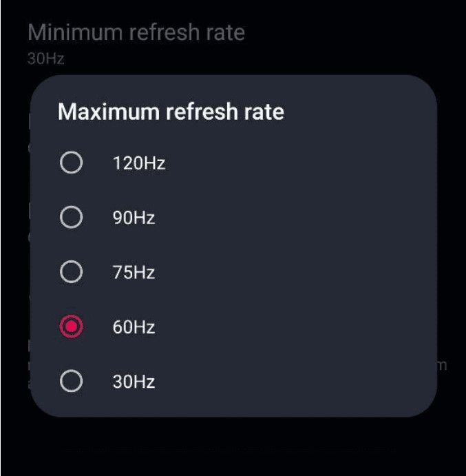This screenshot has width=466, height=476.
Task: Tap the 30Hz value under Minimum refresh rate
Action: click(46, 59)
